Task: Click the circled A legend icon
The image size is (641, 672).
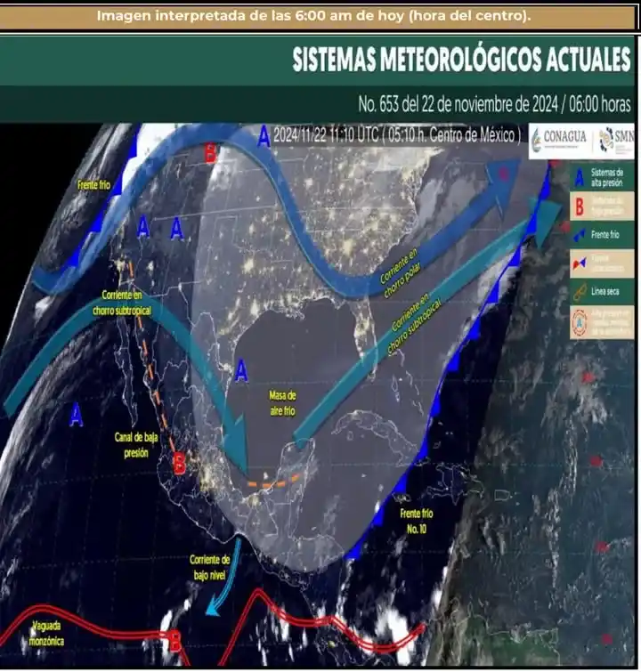Action: (x=580, y=321)
